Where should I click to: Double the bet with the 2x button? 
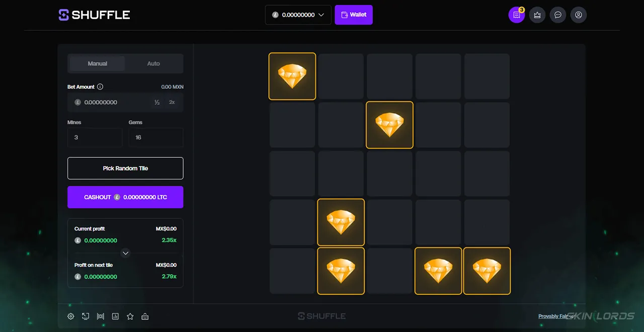click(172, 102)
